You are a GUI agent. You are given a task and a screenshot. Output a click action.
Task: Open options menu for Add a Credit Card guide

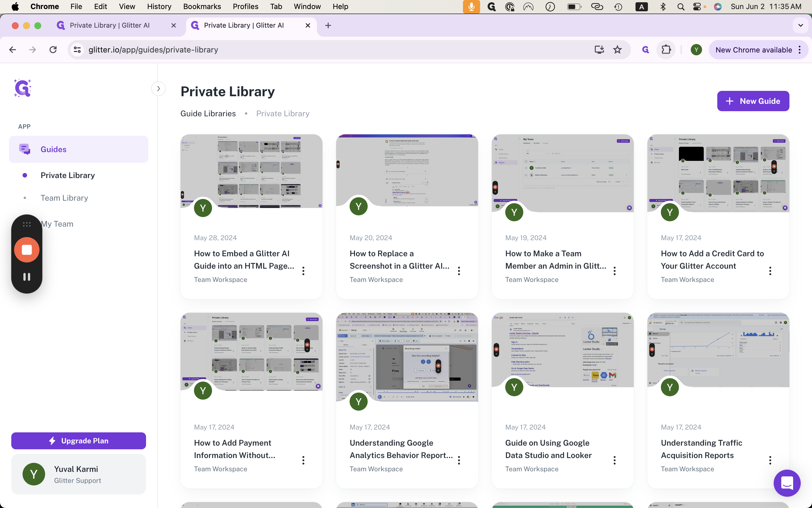click(770, 271)
